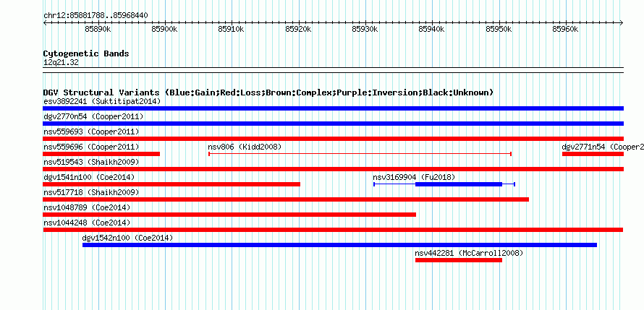Click the Cytogenetic Bands track title
The height and width of the screenshot is (310, 644).
86,53
